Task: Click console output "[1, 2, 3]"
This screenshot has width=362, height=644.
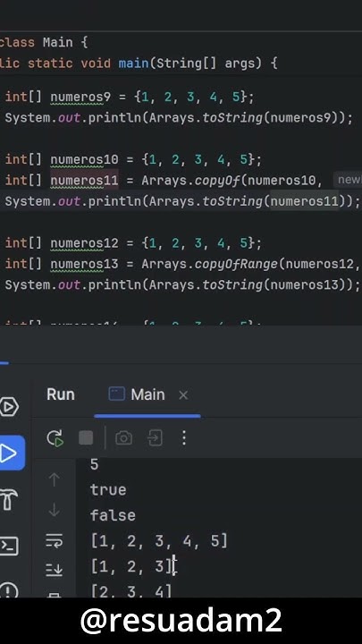Action: point(131,567)
